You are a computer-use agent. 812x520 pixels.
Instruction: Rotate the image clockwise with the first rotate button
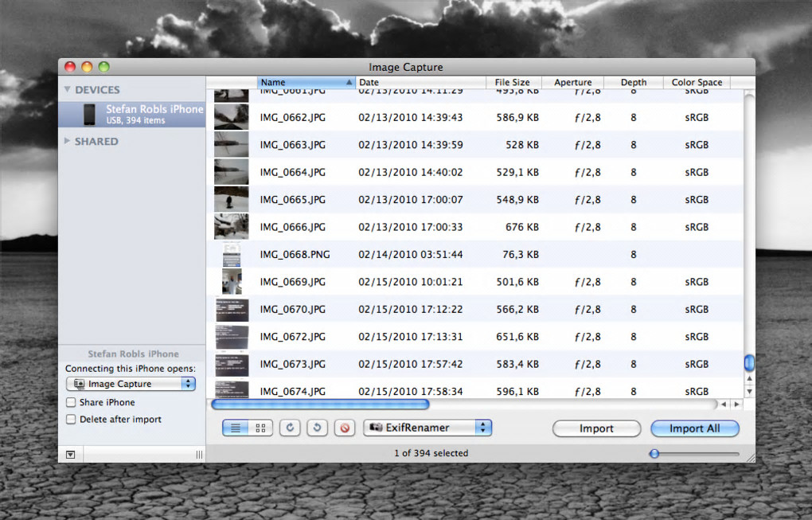290,428
